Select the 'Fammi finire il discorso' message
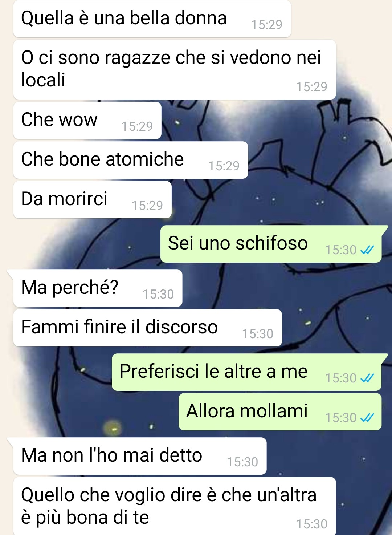Viewport: 392px width, 535px height. (x=148, y=328)
